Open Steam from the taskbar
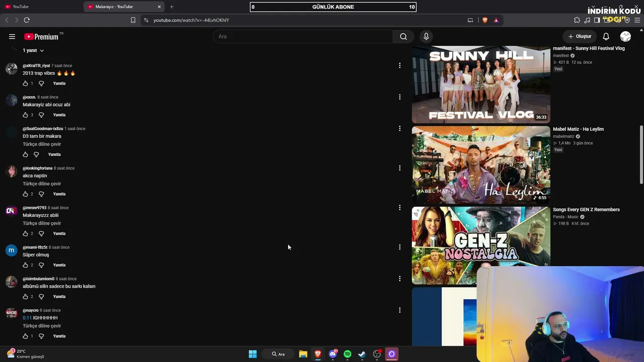 362,354
